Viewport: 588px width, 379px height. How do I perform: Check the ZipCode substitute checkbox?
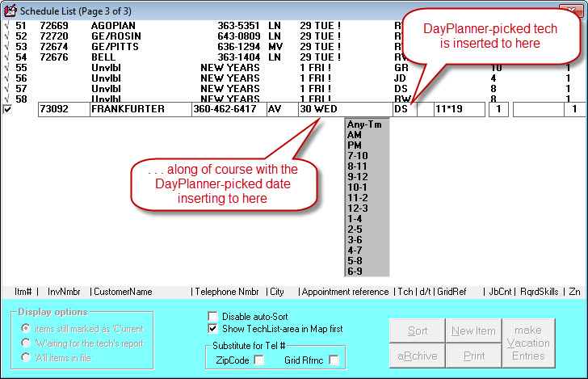[259, 360]
